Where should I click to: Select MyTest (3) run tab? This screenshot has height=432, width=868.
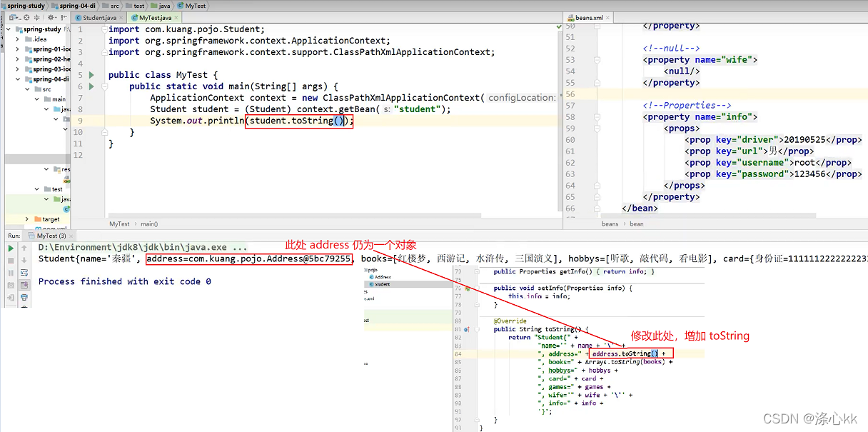click(48, 236)
